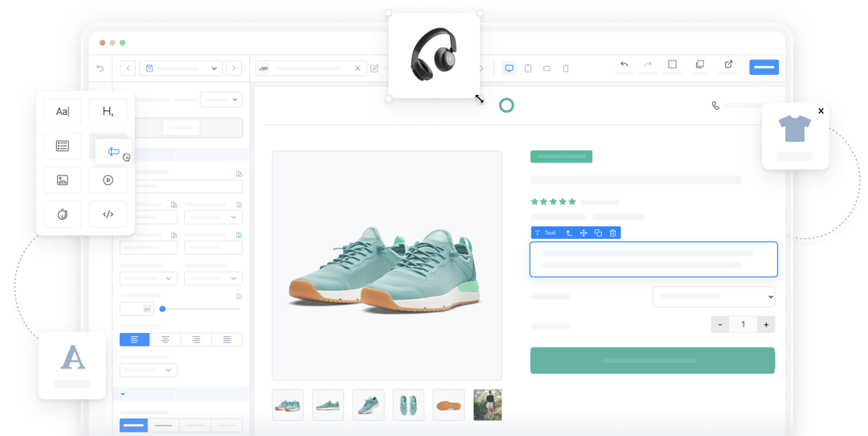Click the Redo arrow in top toolbar
This screenshot has width=868, height=436.
point(648,64)
